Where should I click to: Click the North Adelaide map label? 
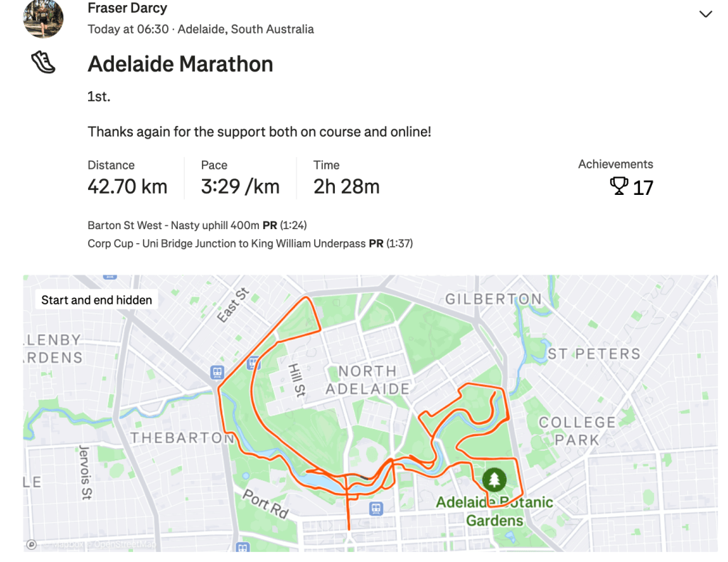coord(368,380)
